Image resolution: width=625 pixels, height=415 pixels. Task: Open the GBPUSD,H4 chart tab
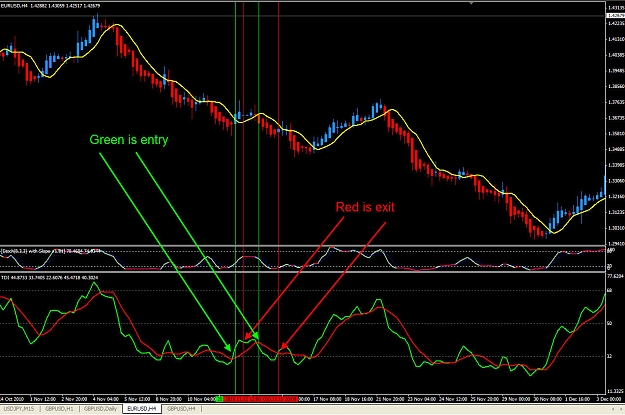181,409
